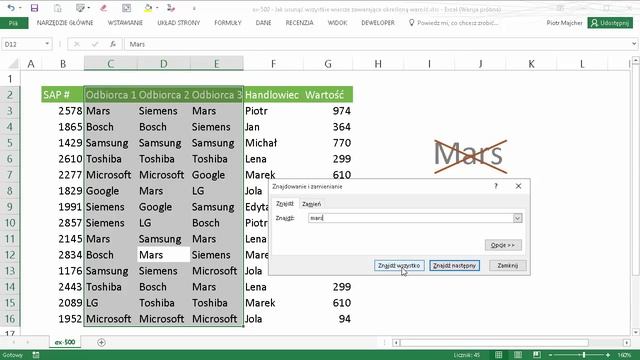The width and height of the screenshot is (640, 360).
Task: Customize quick access toolbar dropdown
Action: point(194,8)
